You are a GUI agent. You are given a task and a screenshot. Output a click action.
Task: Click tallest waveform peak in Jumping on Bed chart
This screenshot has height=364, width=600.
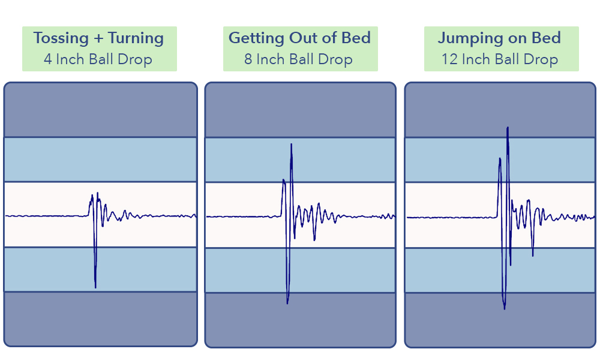click(508, 128)
